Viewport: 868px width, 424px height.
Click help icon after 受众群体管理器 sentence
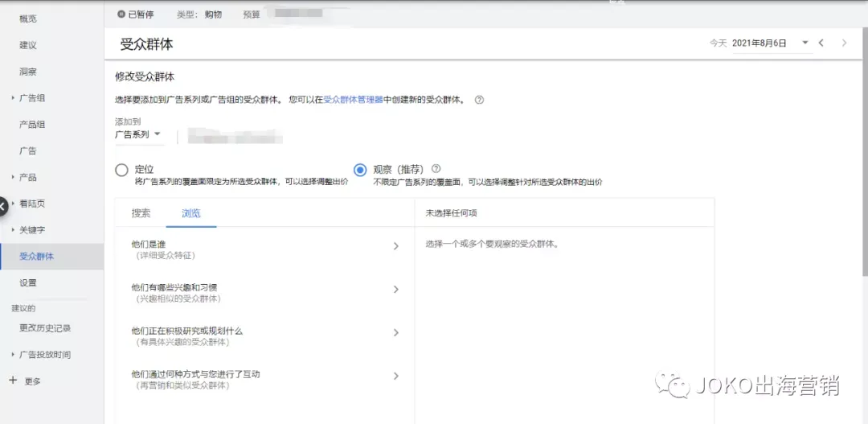coord(479,101)
